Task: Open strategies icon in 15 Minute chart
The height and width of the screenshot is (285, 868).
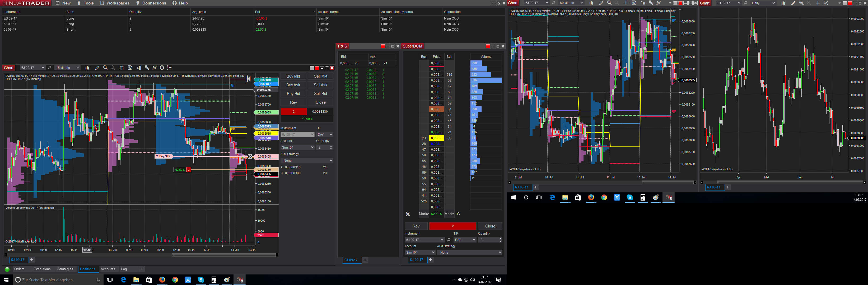Action: click(154, 68)
